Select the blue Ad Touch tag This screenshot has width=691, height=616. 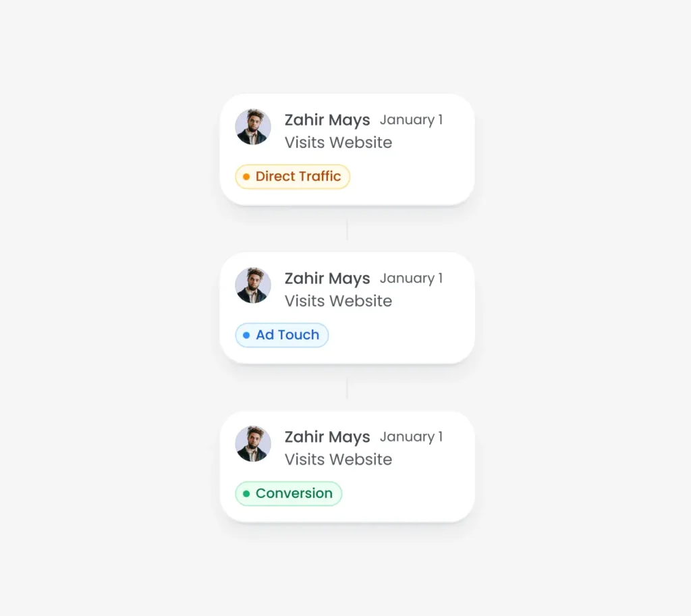(282, 335)
